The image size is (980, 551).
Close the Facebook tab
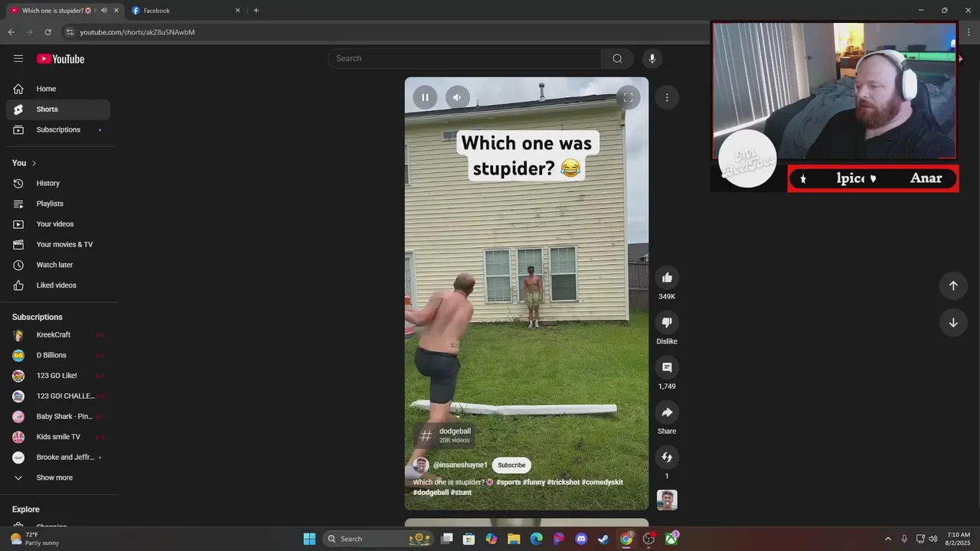pyautogui.click(x=237, y=11)
